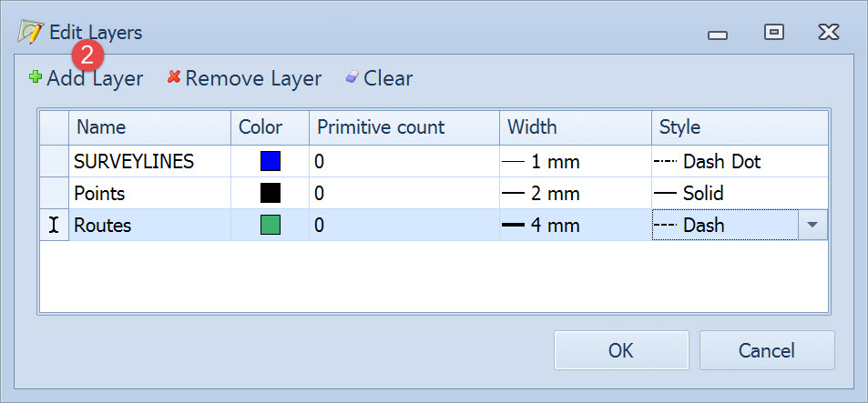Close the Edit Layers dialog
Viewport: 868px width, 403px height.
click(828, 33)
